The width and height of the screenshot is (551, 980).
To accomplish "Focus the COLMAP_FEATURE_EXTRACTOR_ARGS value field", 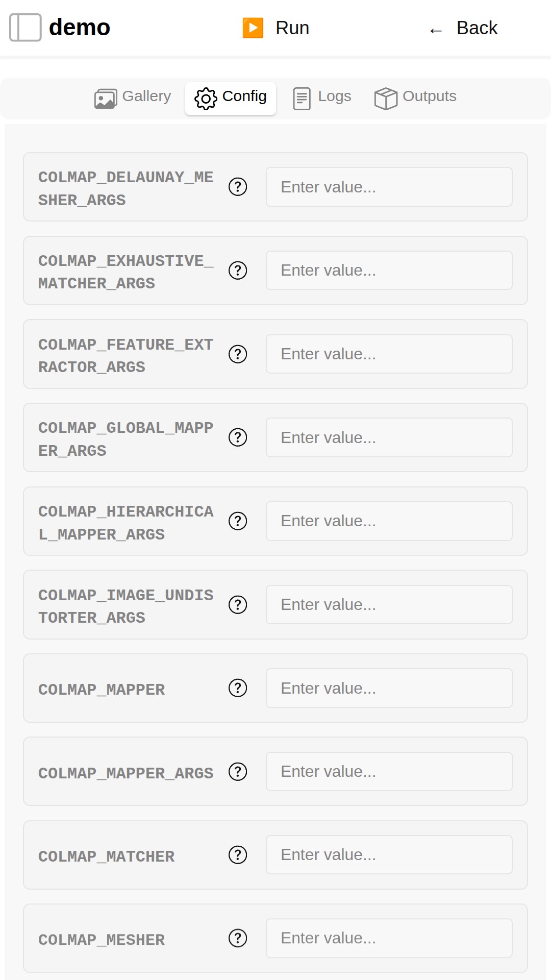I will (x=389, y=354).
